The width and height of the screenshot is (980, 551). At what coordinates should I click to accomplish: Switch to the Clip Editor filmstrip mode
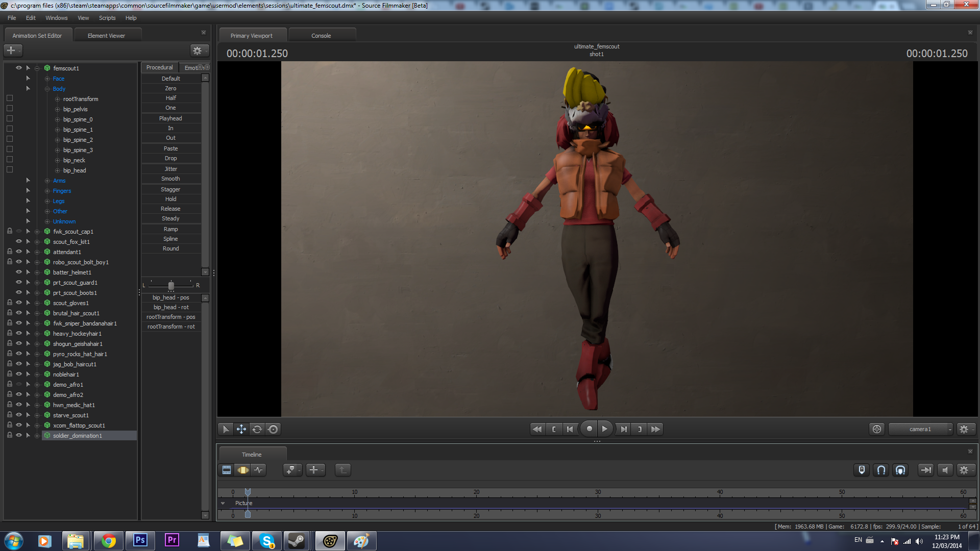click(227, 470)
